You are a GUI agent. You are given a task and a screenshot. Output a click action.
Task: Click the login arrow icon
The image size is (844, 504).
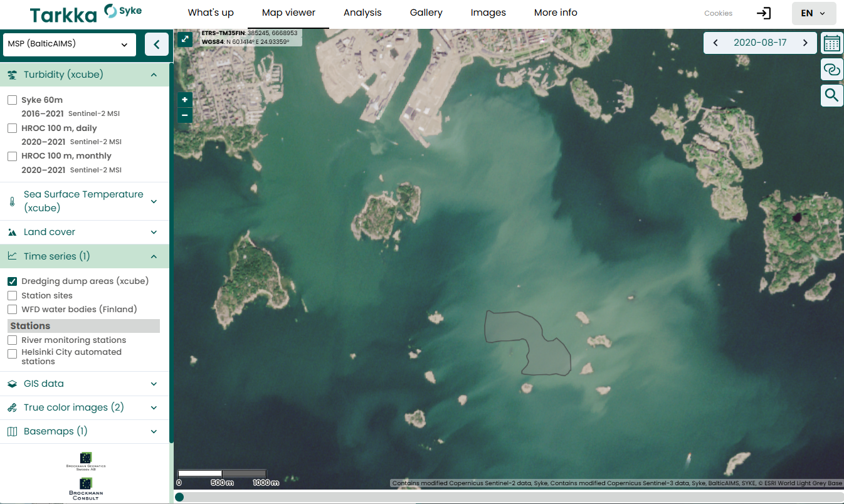763,13
